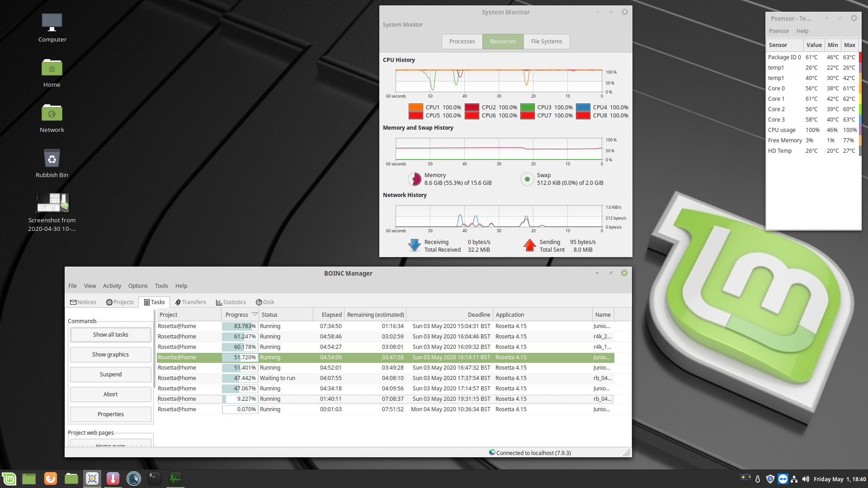Open the Disk tab in BOINC
The height and width of the screenshot is (488, 868).
pyautogui.click(x=265, y=302)
